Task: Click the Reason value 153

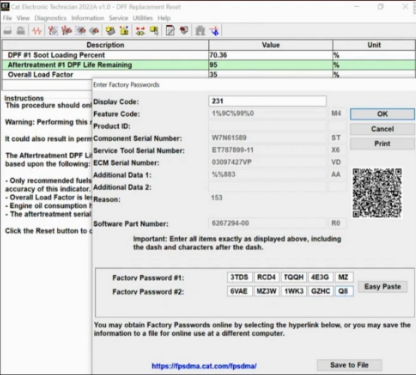Action: (x=217, y=198)
